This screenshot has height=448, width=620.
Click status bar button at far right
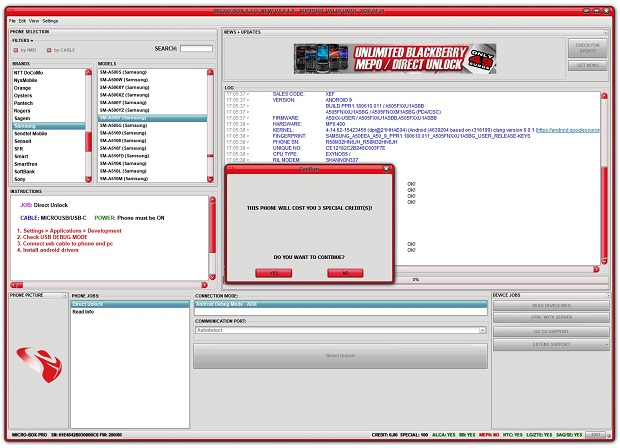(x=595, y=435)
